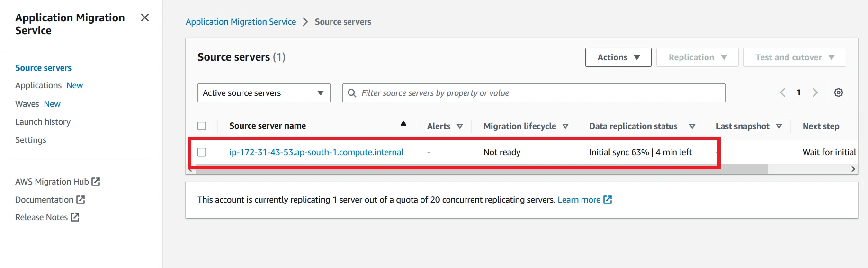
Task: Select all source servers checkbox
Action: [202, 126]
